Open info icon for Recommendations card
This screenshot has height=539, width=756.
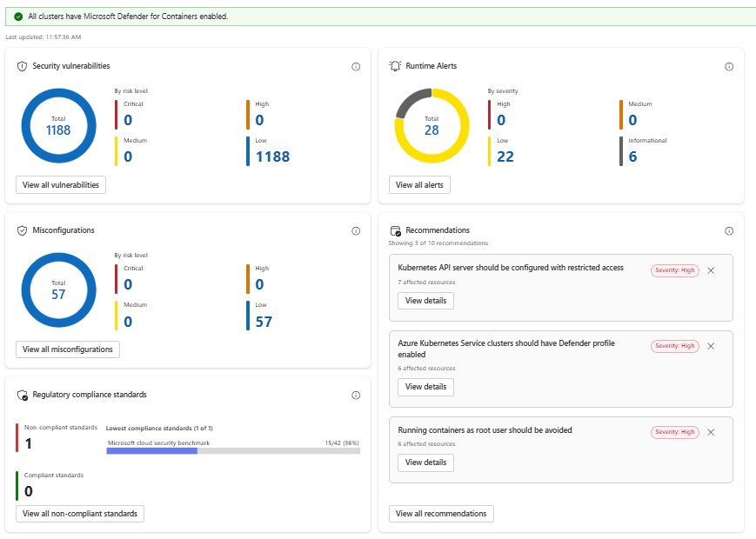click(729, 231)
